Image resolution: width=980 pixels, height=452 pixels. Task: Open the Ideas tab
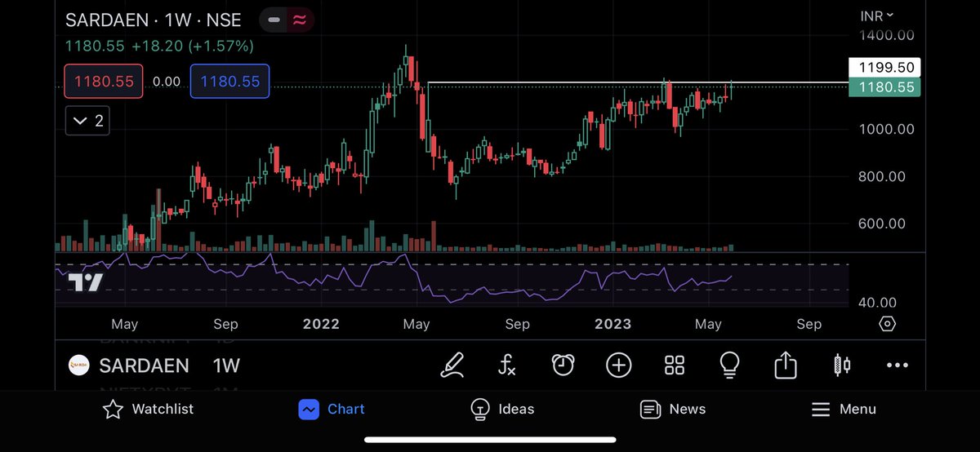[502, 409]
